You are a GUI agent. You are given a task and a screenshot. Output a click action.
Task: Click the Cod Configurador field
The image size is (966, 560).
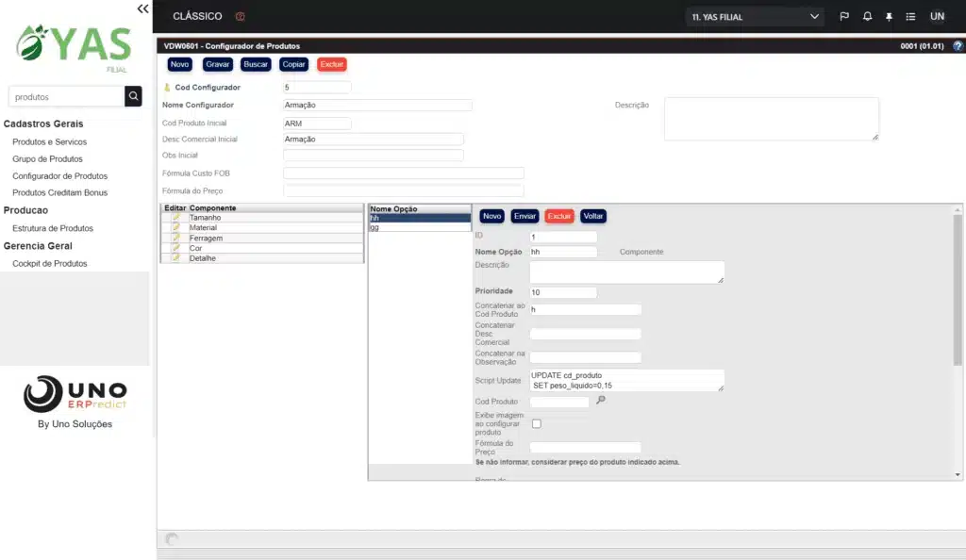(317, 88)
